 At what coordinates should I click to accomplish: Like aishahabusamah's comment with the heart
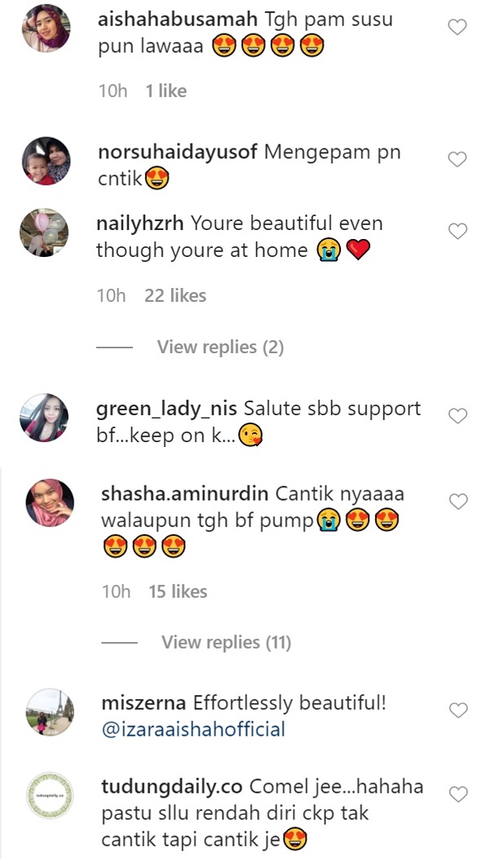[458, 27]
